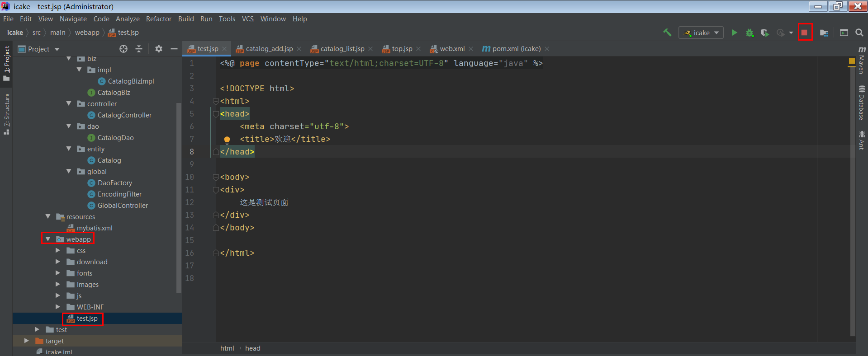Image resolution: width=868 pixels, height=356 pixels.
Task: Expand the css folder
Action: point(58,250)
